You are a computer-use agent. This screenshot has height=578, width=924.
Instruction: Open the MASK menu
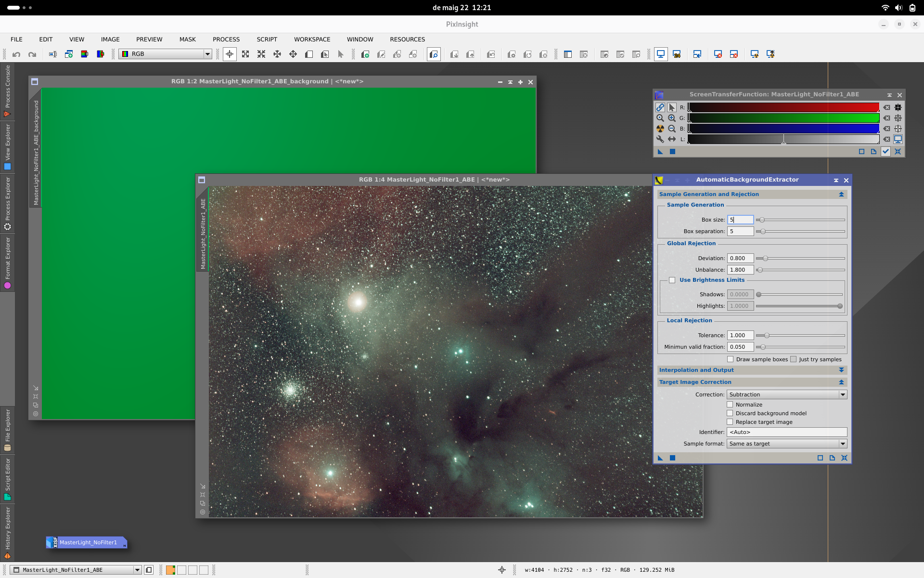point(188,39)
